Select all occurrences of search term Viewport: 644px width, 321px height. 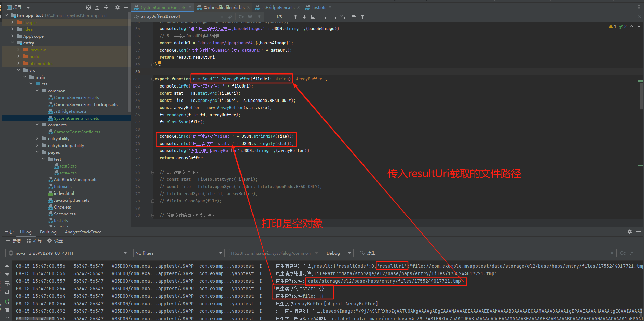point(342,17)
